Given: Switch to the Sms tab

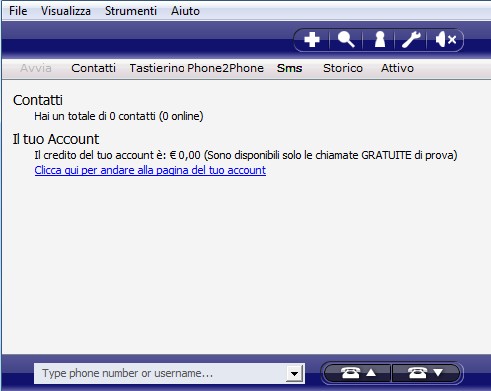Looking at the screenshot, I should 289,68.
